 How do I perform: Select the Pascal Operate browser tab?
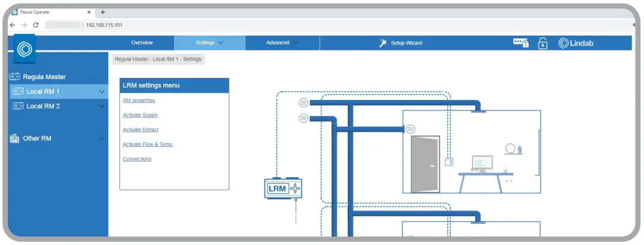pos(52,12)
